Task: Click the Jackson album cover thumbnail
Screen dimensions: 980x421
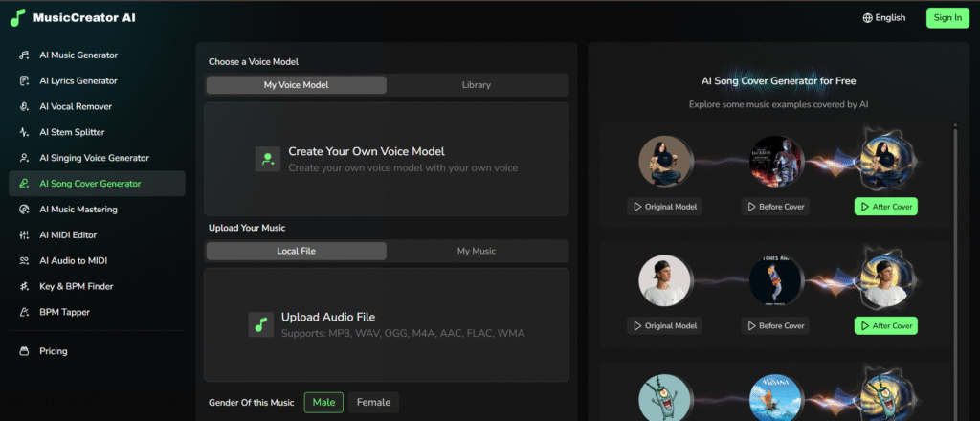Action: pos(775,161)
